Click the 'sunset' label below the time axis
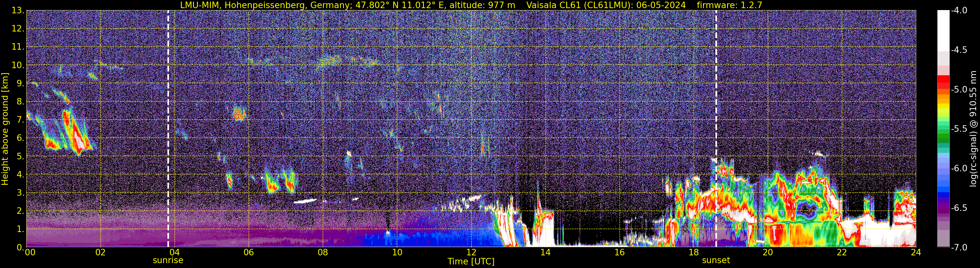The width and height of the screenshot is (980, 268). click(x=716, y=261)
